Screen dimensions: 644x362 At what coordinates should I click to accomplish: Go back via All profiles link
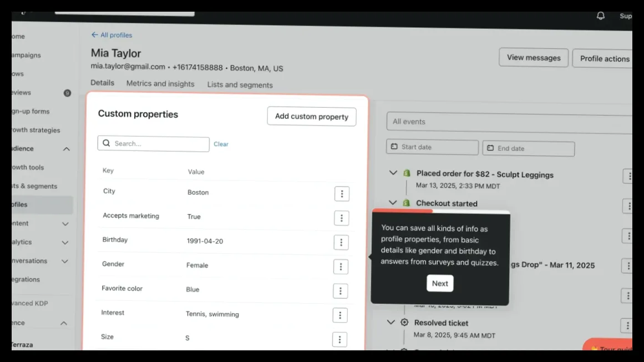pyautogui.click(x=116, y=36)
